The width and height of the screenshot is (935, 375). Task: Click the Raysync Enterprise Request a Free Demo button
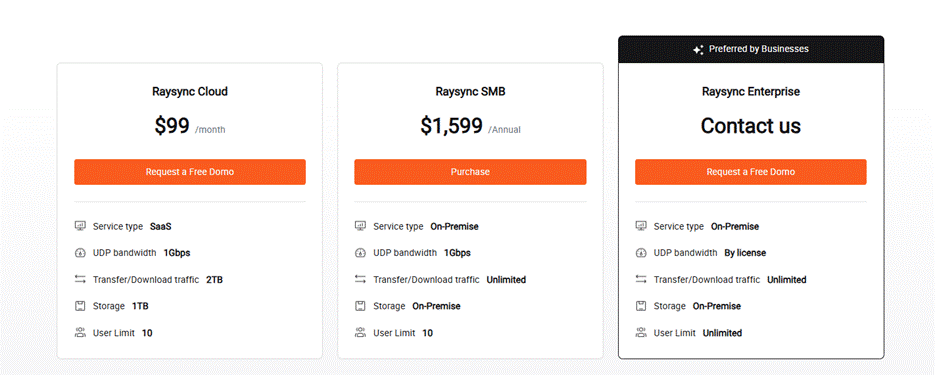click(x=750, y=172)
